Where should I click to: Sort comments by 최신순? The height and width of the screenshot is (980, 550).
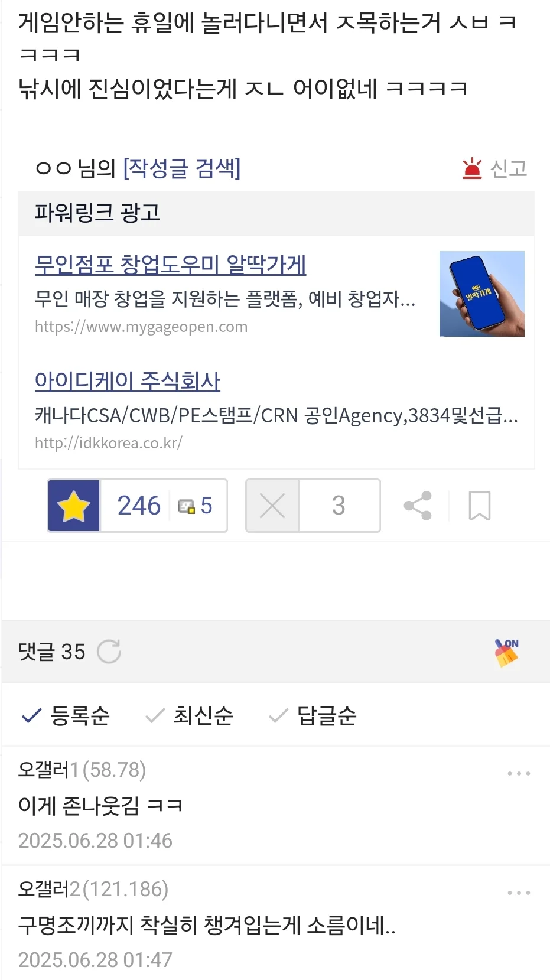point(189,715)
